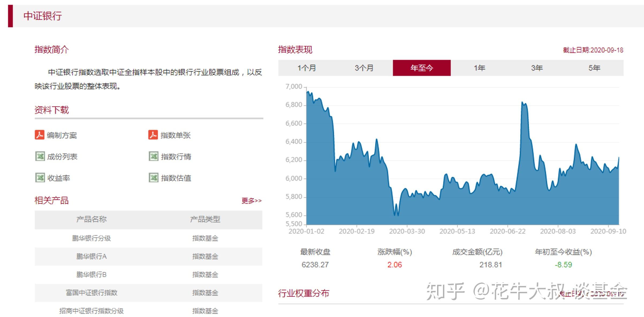The image size is (644, 317).
Task: Click the Excel icon beside 成份列表
Action: pos(40,156)
